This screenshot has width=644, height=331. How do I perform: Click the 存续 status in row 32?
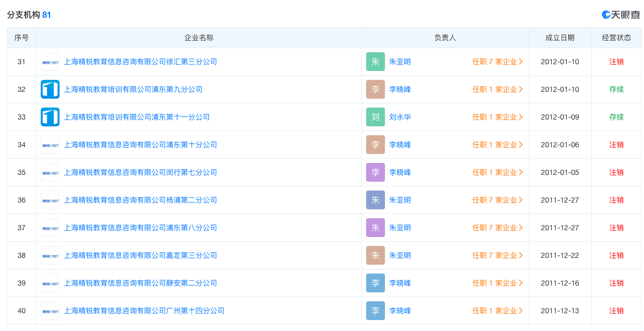[616, 89]
